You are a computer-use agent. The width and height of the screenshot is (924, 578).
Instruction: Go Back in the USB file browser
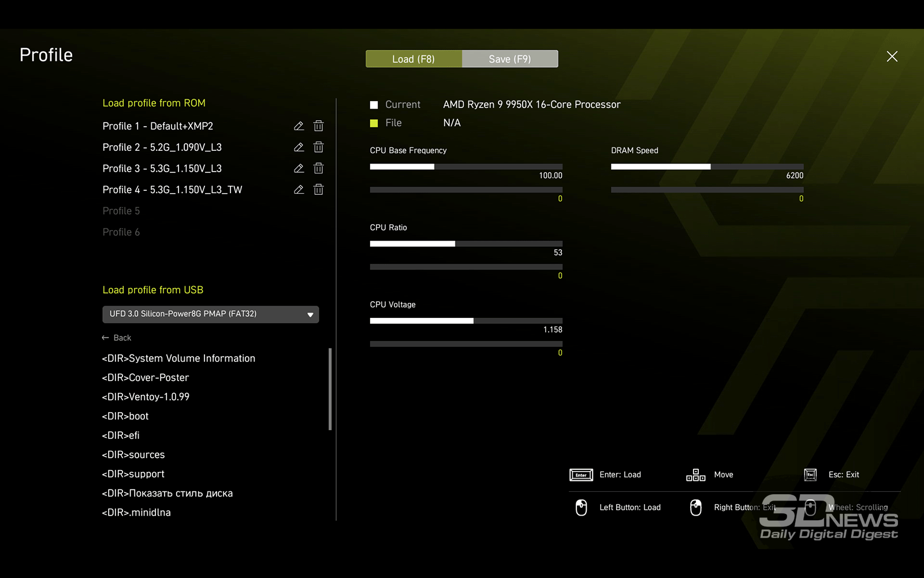[x=117, y=338]
